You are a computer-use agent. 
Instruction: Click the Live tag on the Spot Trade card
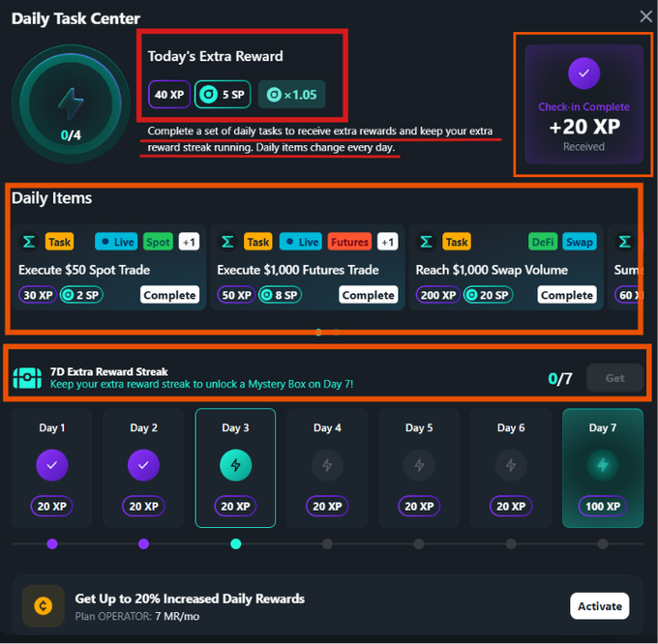click(116, 242)
